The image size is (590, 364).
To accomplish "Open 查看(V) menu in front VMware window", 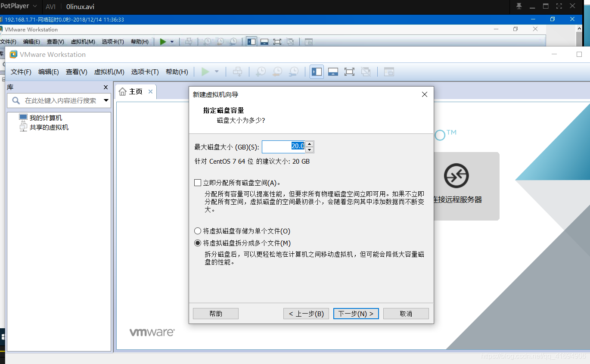I will tap(77, 72).
